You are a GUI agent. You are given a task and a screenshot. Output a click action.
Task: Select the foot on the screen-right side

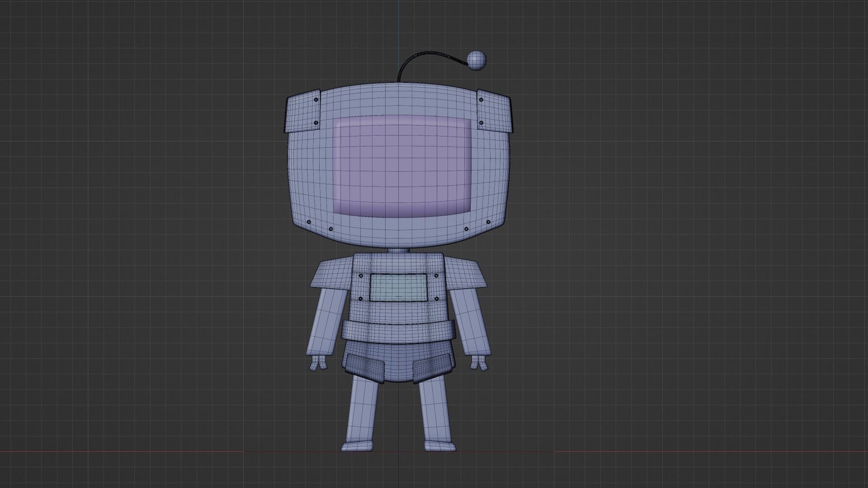pos(440,446)
